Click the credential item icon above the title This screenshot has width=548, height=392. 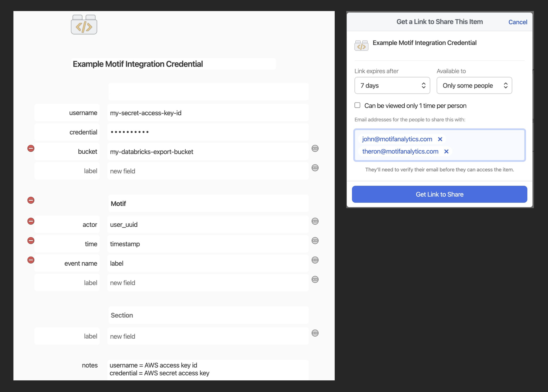point(84,24)
